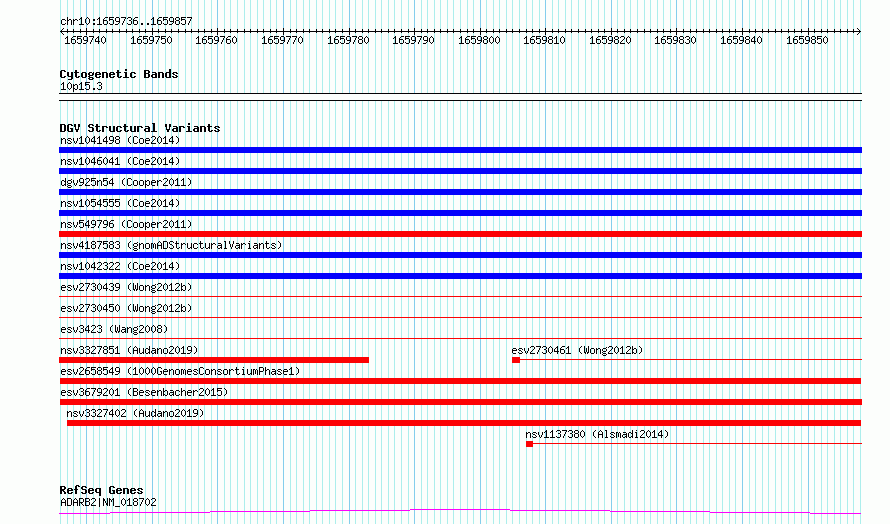
Task: Click the nsv1054555 (Coe2014) label
Action: [120, 203]
